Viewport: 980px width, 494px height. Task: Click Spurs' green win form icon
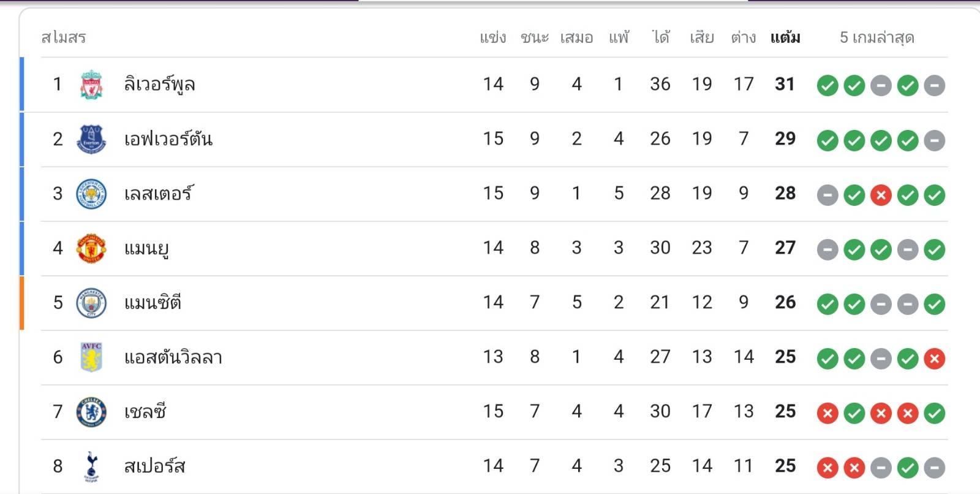907,468
